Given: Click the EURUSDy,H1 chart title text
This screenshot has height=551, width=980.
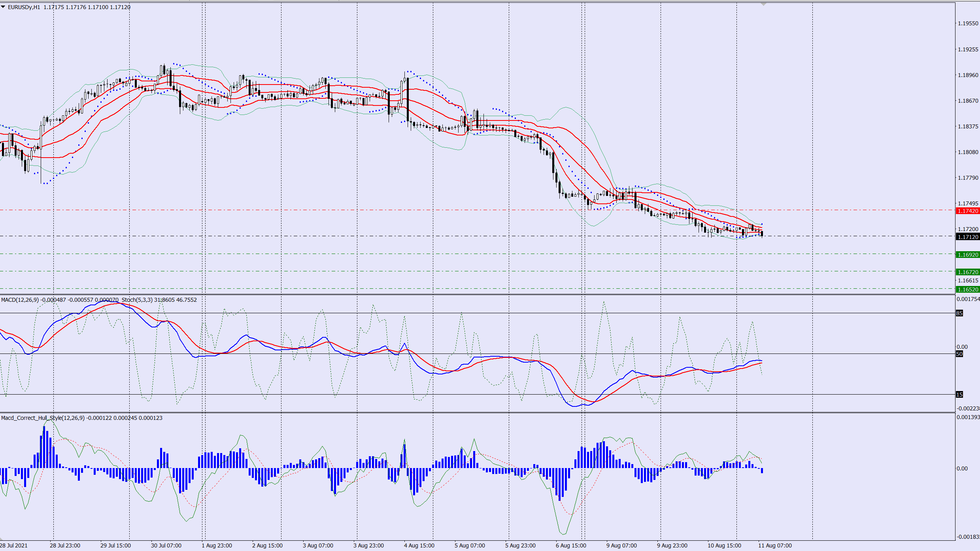Looking at the screenshot, I should (24, 7).
